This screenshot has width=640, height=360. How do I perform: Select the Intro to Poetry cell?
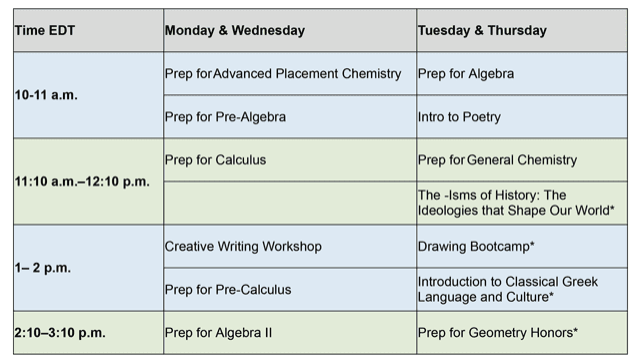[x=522, y=117]
